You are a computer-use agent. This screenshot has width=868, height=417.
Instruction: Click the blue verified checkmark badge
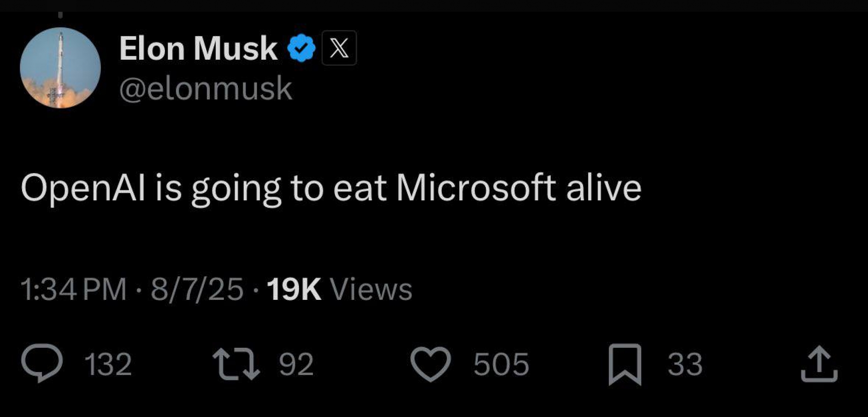coord(302,48)
